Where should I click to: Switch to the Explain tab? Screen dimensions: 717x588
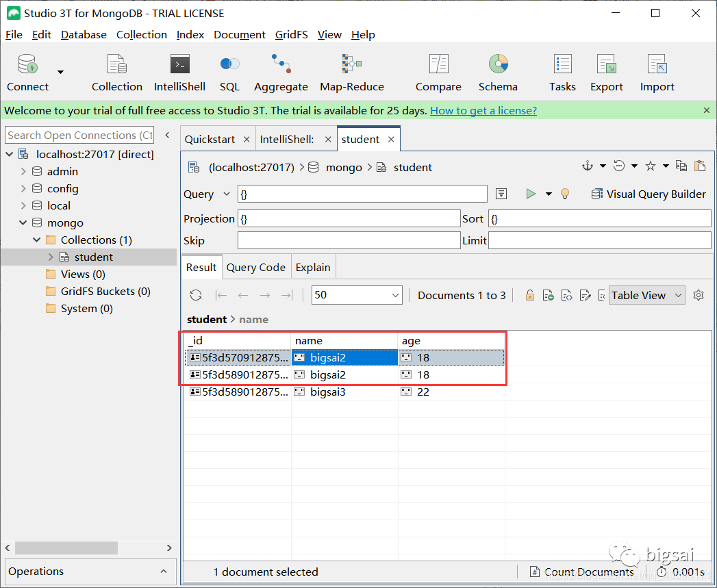coord(313,268)
